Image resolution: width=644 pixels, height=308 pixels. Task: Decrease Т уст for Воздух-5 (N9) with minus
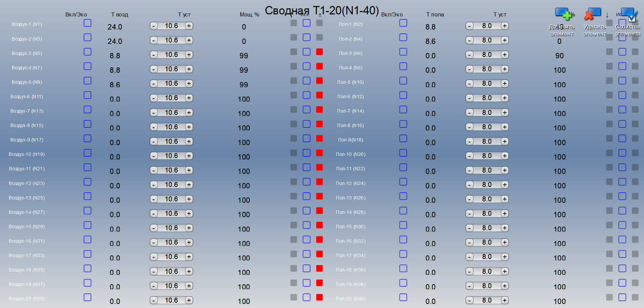[x=154, y=84]
